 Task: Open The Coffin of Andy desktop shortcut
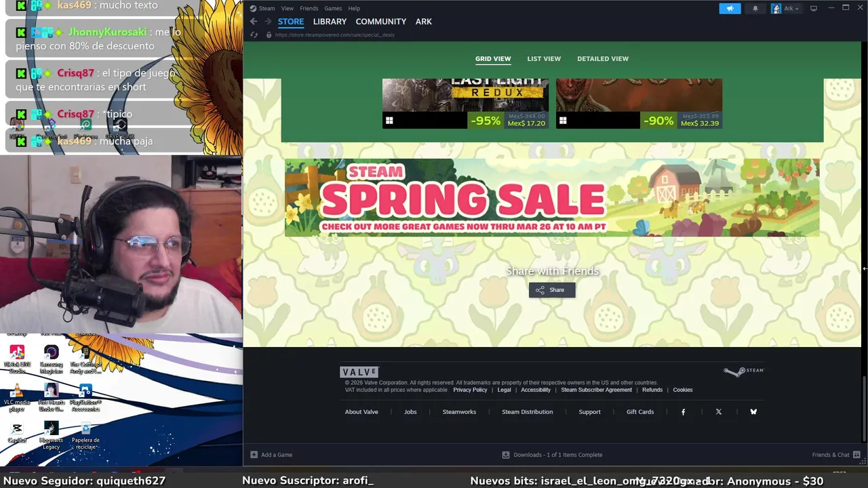click(x=85, y=359)
